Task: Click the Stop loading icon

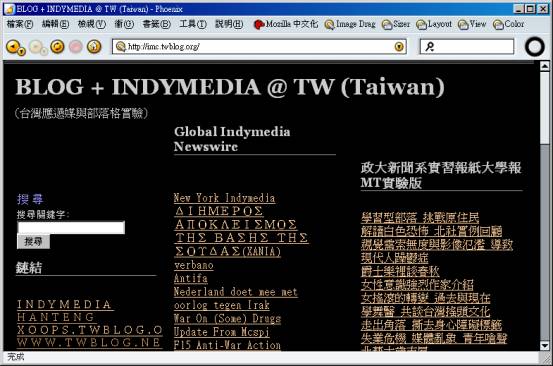Action: (75, 46)
